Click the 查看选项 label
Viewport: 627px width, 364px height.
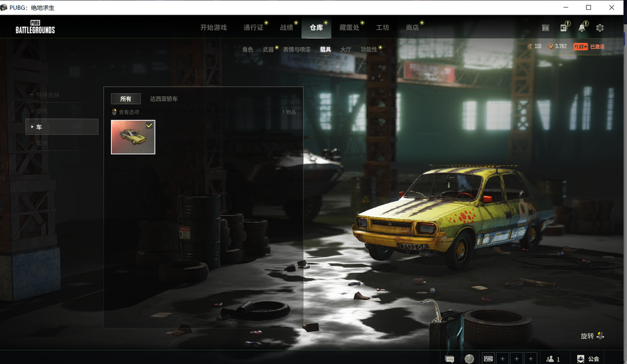pyautogui.click(x=129, y=112)
